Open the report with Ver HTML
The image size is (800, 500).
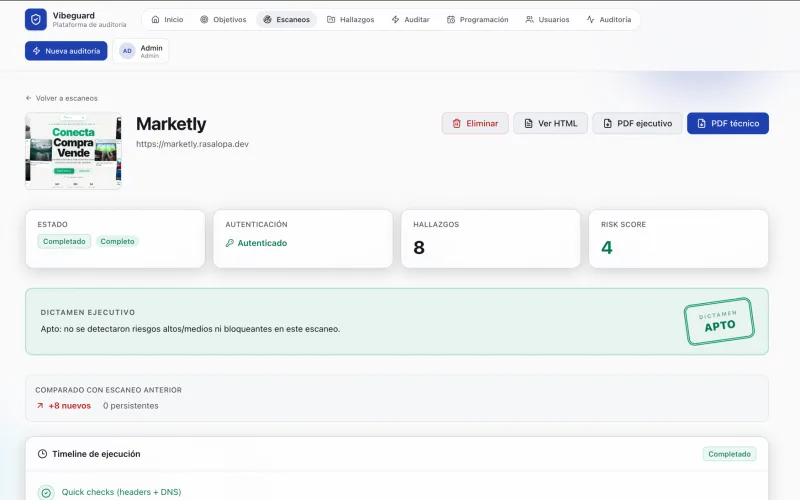(x=551, y=123)
